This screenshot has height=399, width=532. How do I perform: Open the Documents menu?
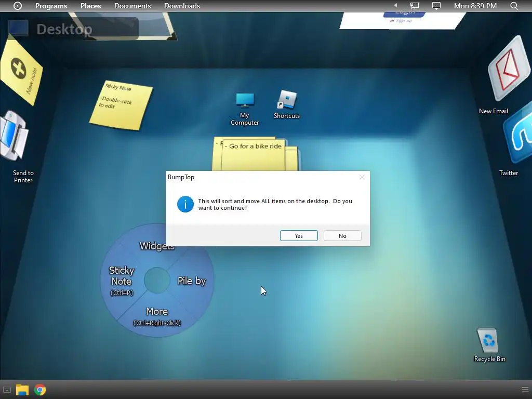point(132,6)
